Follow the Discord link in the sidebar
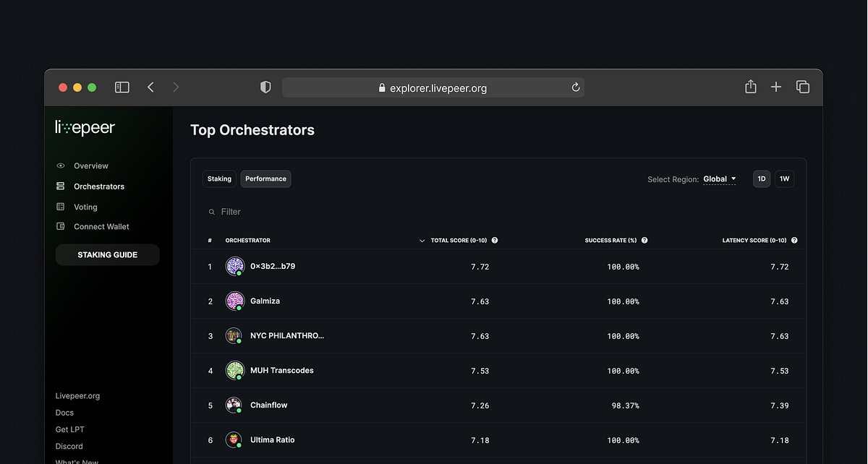The image size is (868, 464). pos(69,446)
